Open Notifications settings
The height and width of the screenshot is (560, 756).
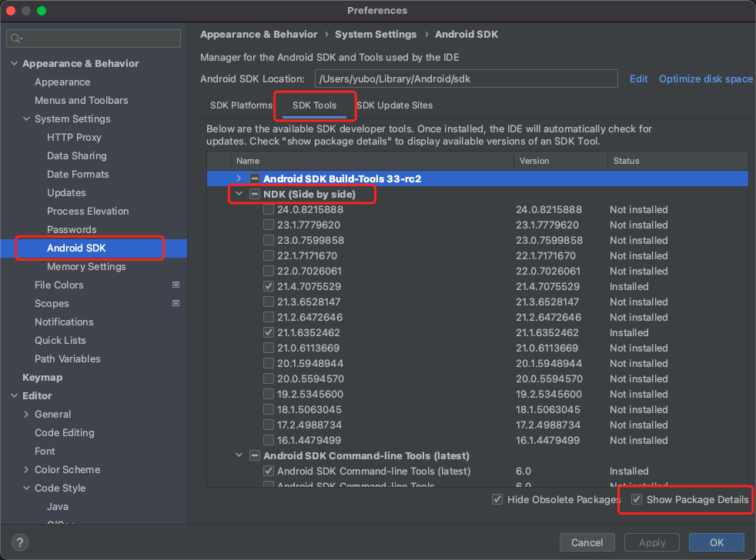pos(64,322)
